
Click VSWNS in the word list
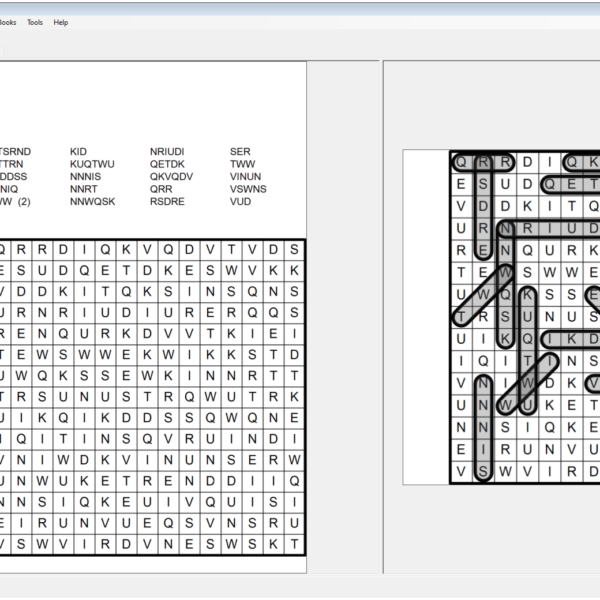coord(248,189)
